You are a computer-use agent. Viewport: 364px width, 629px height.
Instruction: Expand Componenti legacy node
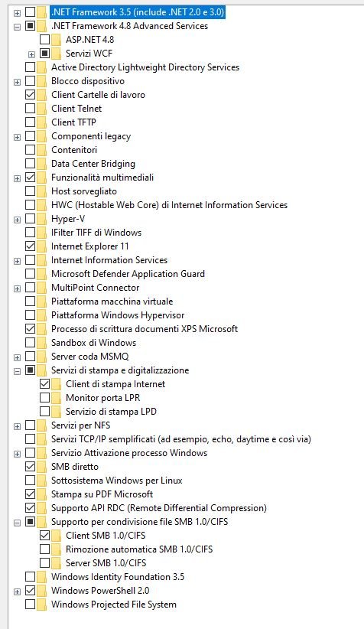[x=17, y=137]
